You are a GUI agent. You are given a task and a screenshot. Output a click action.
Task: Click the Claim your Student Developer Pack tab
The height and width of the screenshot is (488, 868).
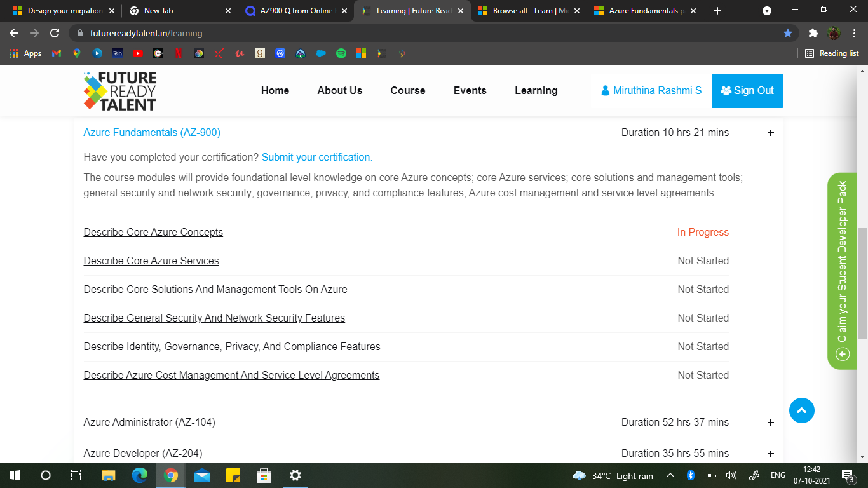(843, 271)
